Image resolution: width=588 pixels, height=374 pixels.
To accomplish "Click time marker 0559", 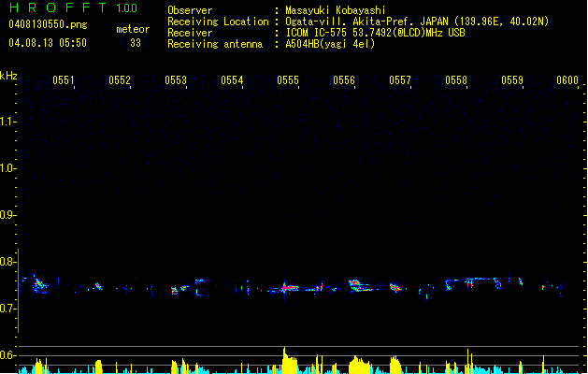I will 512,80.
